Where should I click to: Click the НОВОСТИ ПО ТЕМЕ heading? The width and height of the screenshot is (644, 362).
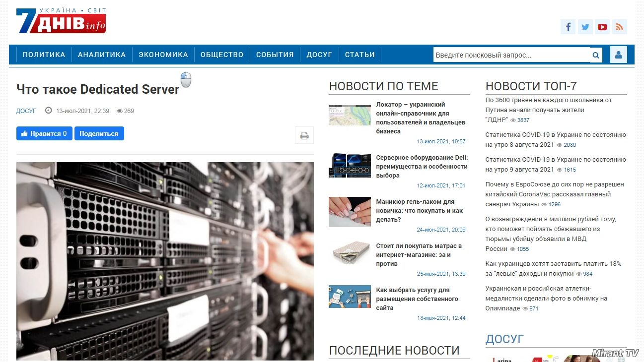(384, 86)
